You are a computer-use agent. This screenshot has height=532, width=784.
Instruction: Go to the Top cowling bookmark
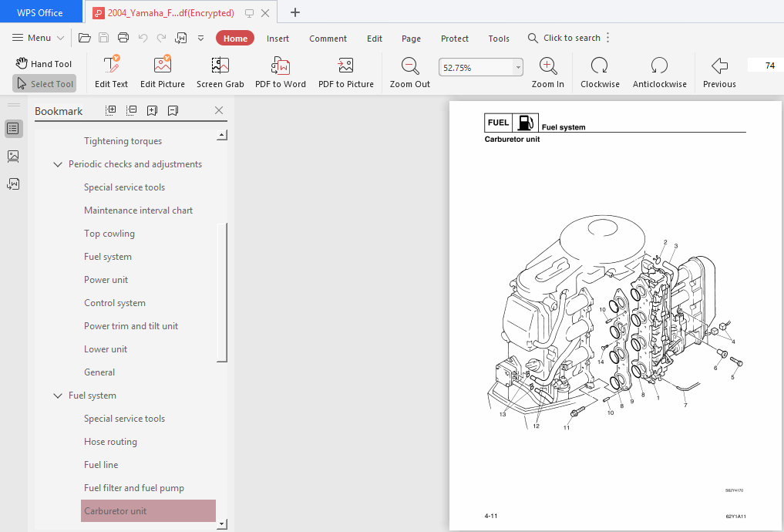click(109, 234)
